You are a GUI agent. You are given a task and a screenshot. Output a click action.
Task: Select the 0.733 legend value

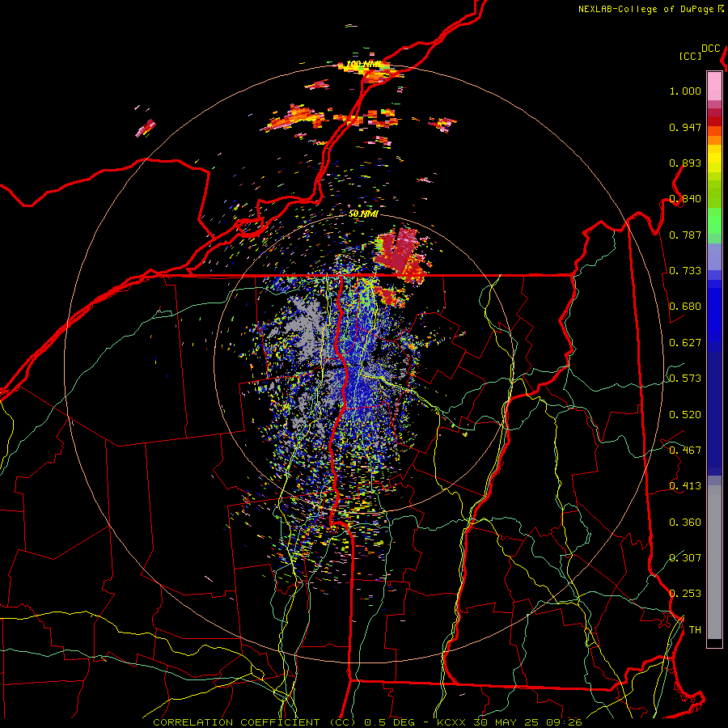click(685, 271)
